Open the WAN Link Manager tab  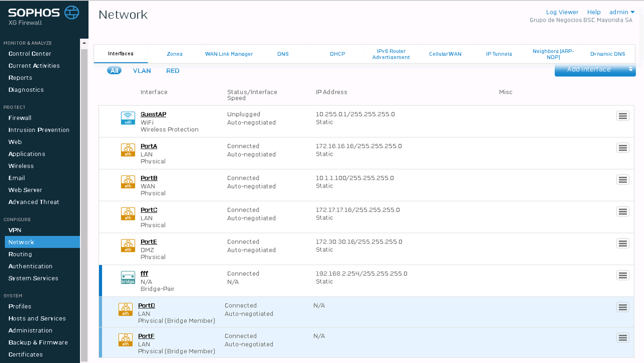pyautogui.click(x=229, y=54)
